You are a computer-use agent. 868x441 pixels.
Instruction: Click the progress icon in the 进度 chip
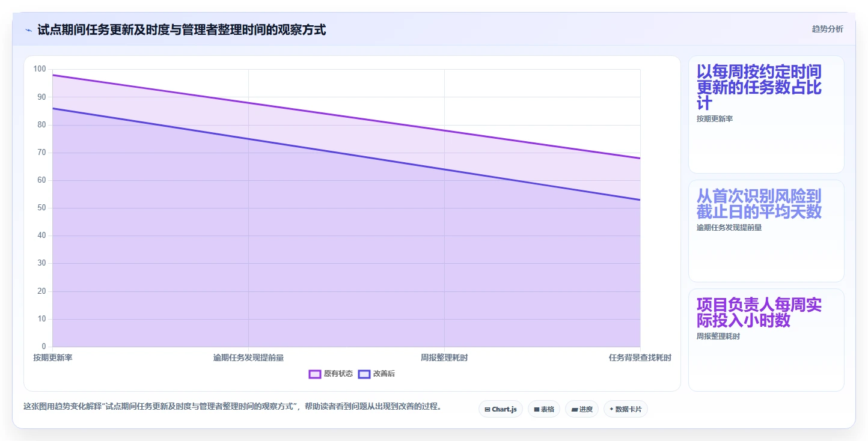point(574,409)
